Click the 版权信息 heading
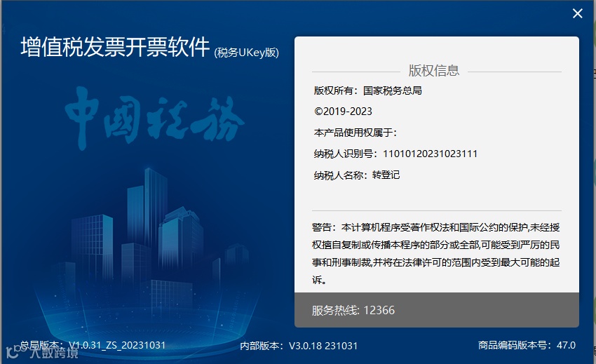The image size is (596, 364). coord(434,71)
